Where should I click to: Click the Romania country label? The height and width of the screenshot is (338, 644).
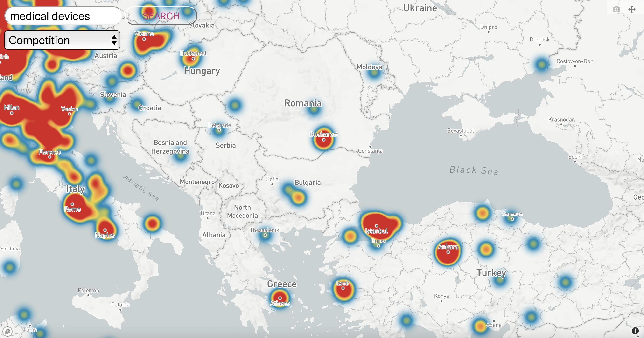click(303, 103)
